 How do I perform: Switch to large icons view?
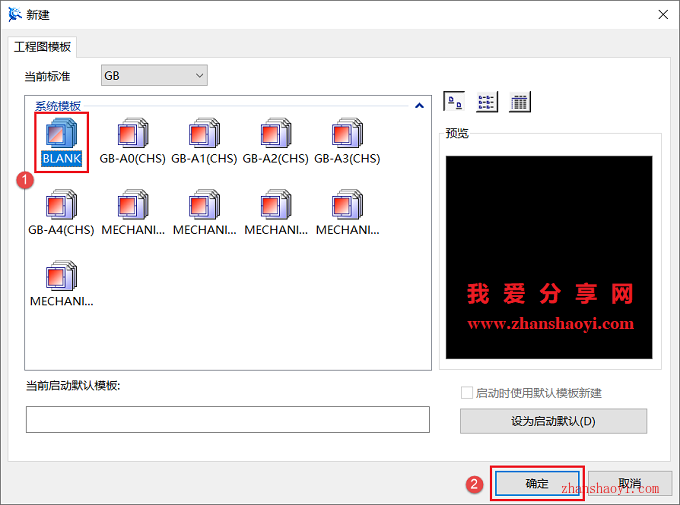[454, 102]
